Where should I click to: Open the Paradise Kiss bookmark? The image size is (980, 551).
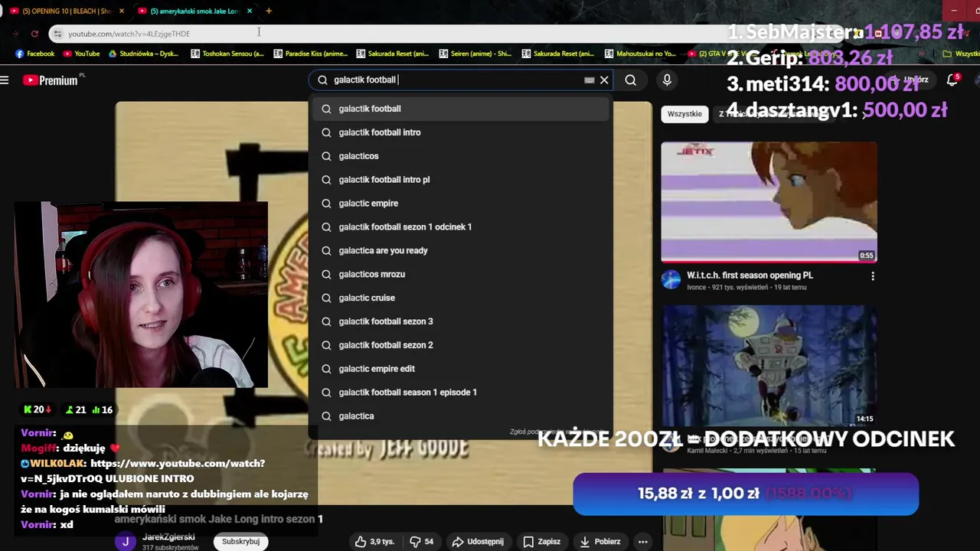[x=310, y=54]
